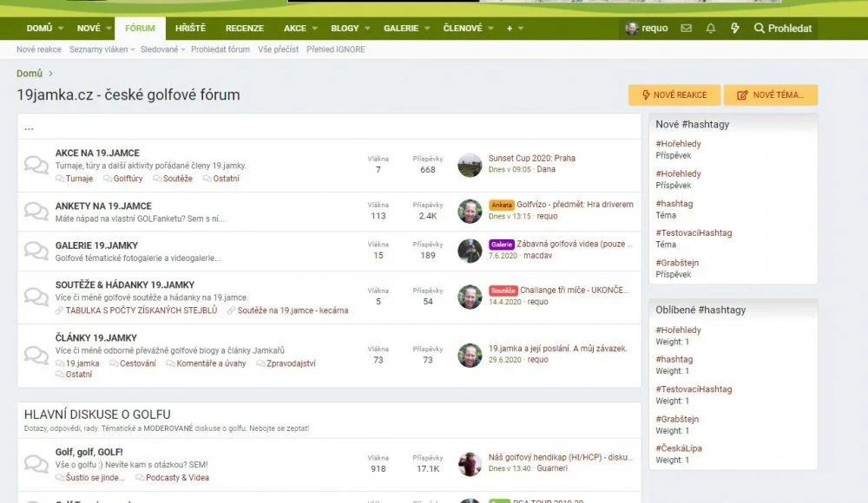
Task: Click the DOMŮ menu label
Action: pos(39,29)
